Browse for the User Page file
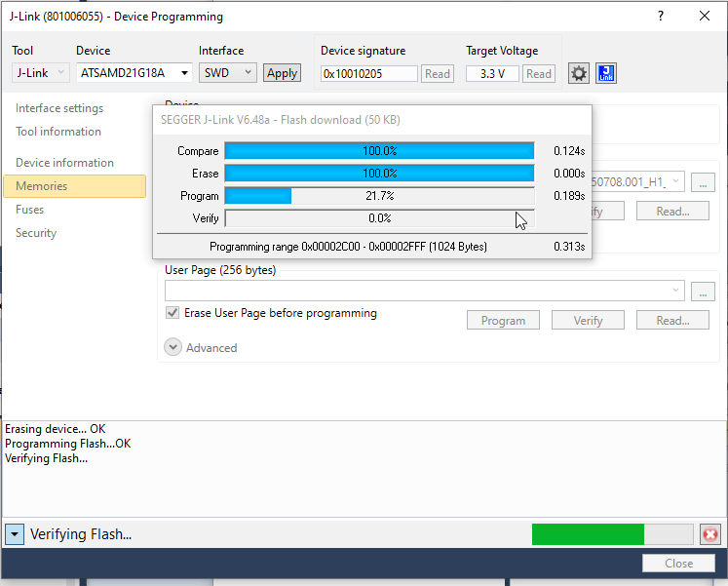728x586 pixels. pos(703,292)
